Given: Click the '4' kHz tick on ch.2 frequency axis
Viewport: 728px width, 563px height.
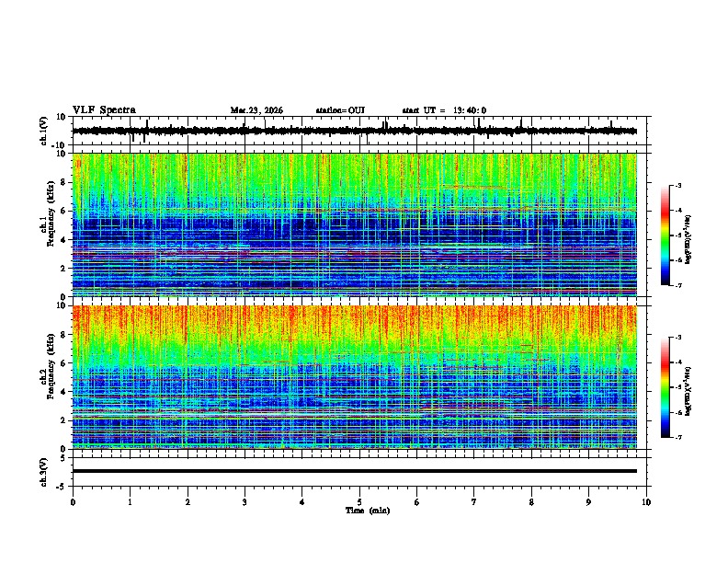Looking at the screenshot, I should click(63, 392).
